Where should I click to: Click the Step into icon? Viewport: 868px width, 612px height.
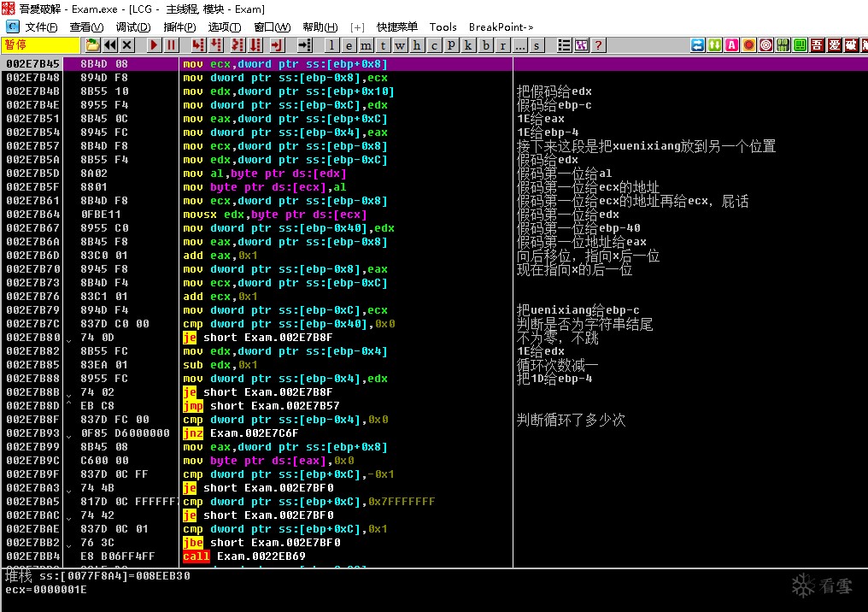(x=197, y=45)
